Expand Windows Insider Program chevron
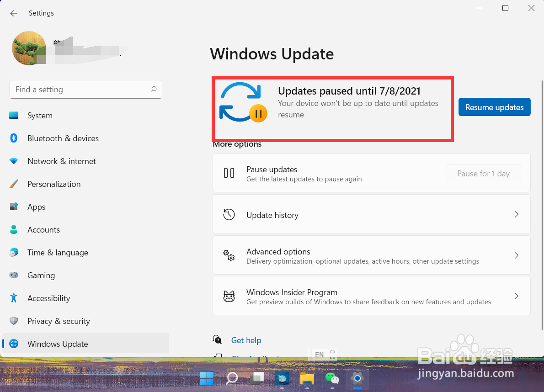Viewport: 544px width, 392px height. click(x=517, y=296)
